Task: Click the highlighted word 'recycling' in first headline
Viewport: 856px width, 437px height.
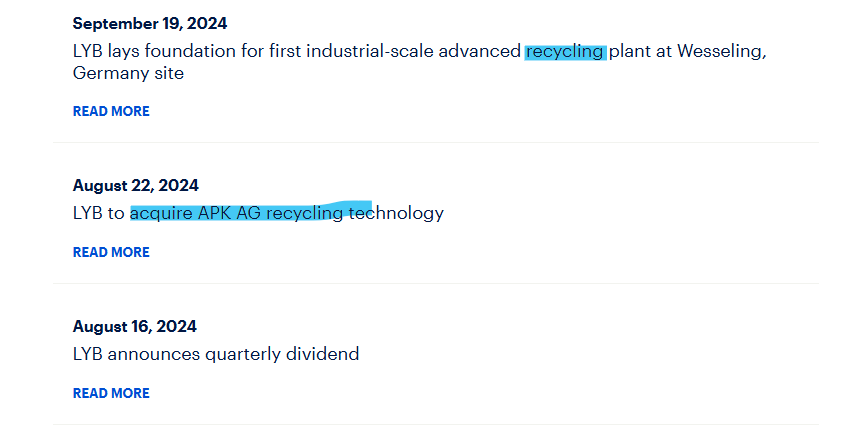Action: (x=565, y=51)
